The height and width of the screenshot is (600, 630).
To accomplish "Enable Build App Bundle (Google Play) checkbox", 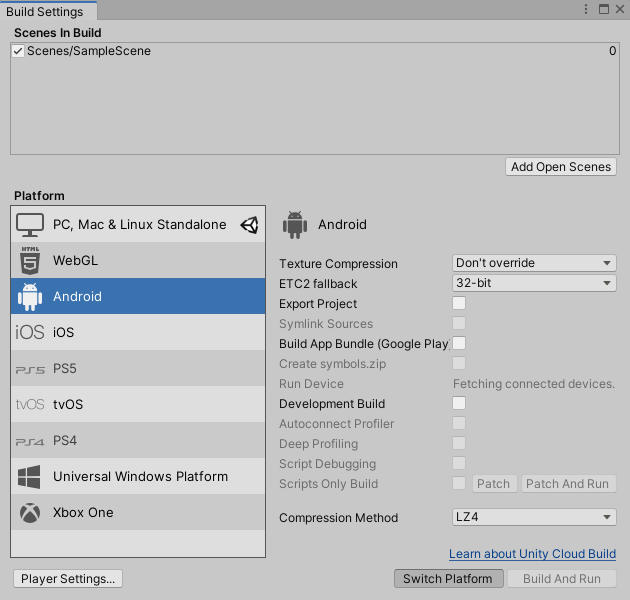I will [x=459, y=343].
